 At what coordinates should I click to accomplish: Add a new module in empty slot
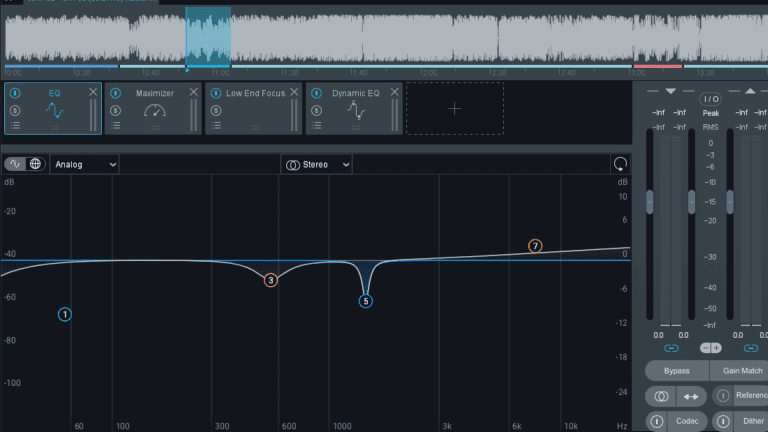point(455,108)
